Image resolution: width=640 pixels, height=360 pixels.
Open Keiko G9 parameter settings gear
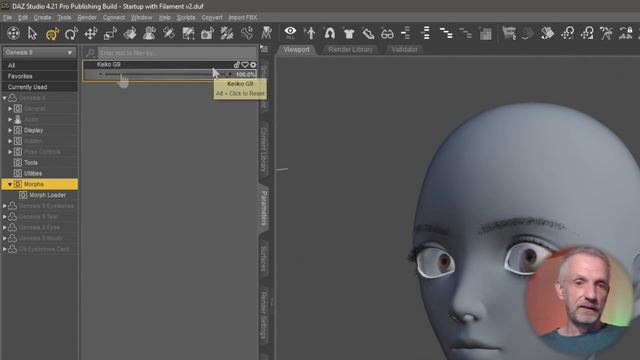[x=253, y=64]
